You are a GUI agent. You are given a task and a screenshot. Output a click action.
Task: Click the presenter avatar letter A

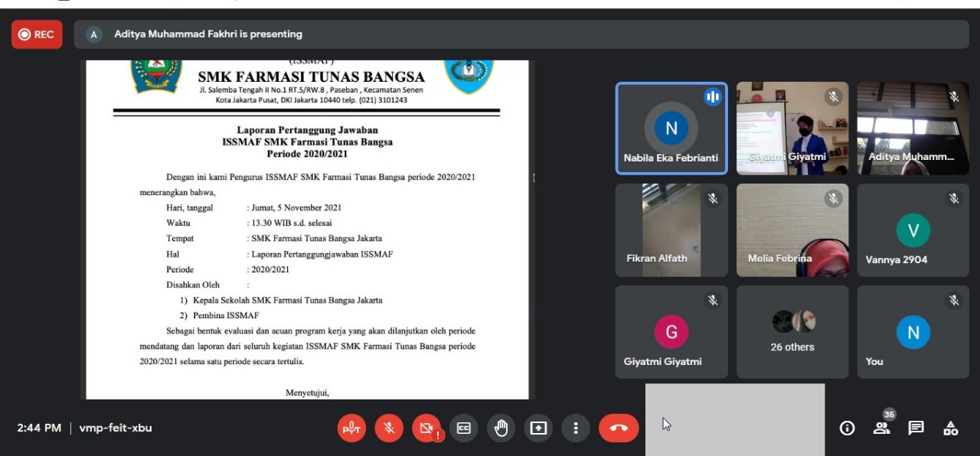pos(94,34)
